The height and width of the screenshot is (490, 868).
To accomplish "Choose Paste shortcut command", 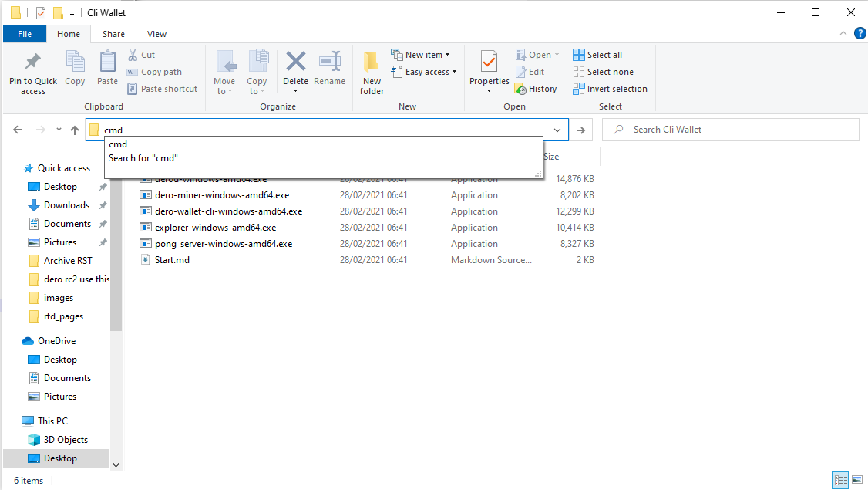I will [162, 89].
